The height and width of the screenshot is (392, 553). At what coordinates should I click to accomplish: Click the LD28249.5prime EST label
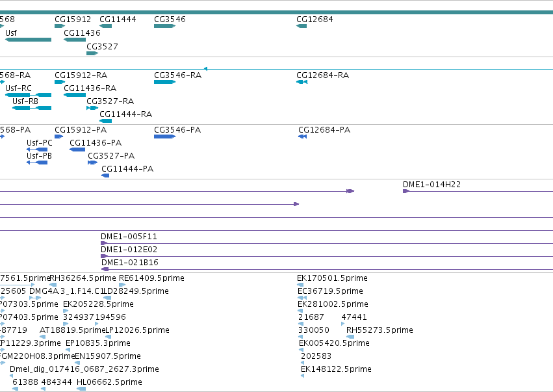click(136, 291)
